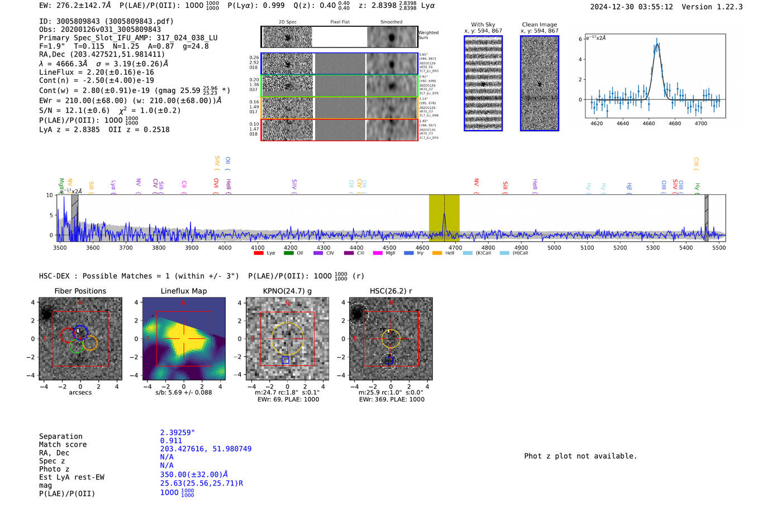This screenshot has width=782, height=532.
Task: Click the 'Cont(n) = -2.50(±4.00)e-19' line
Action: coord(97,80)
